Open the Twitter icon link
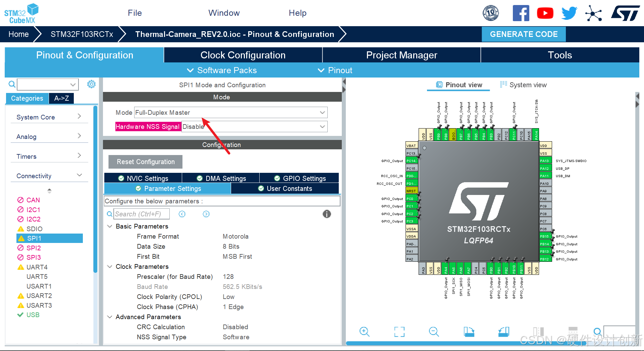The image size is (644, 351). 569,13
